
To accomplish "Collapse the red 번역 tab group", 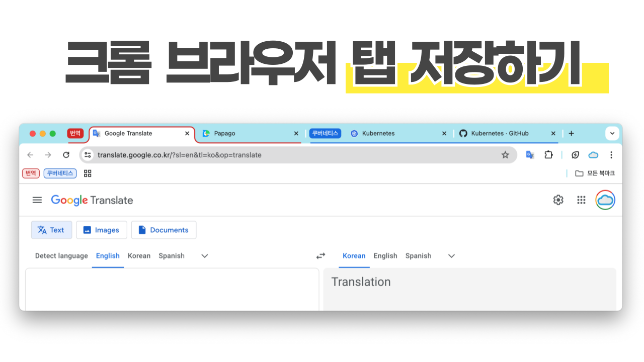I will (75, 133).
